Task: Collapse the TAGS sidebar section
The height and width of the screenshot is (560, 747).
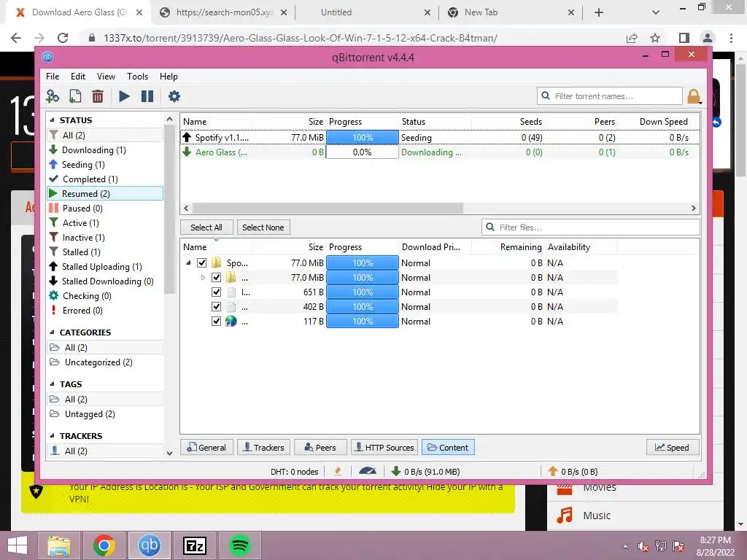Action: 52,384
